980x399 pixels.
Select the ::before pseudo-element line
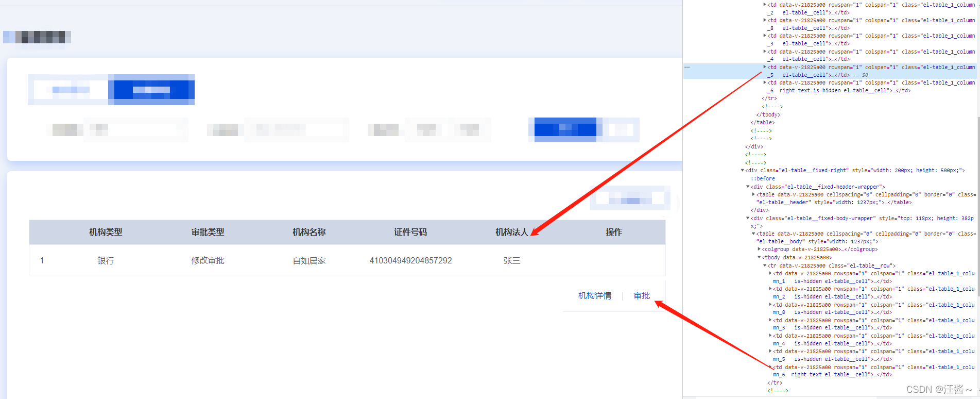pos(763,178)
